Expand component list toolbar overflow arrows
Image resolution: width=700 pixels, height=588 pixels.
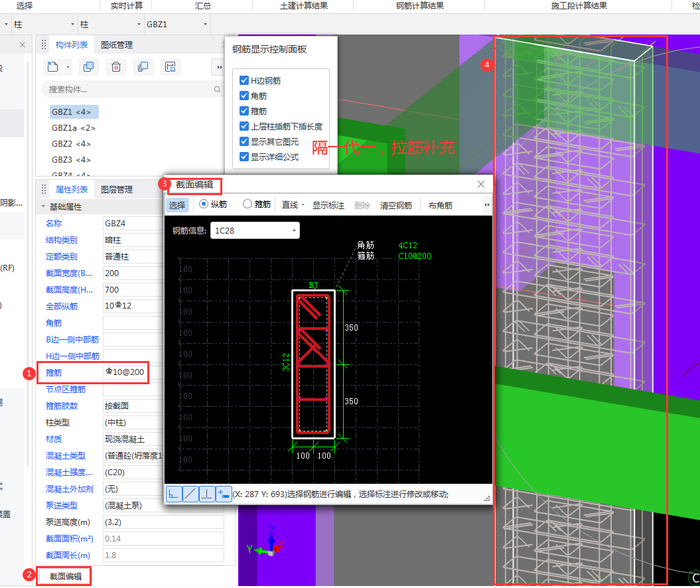[x=219, y=68]
